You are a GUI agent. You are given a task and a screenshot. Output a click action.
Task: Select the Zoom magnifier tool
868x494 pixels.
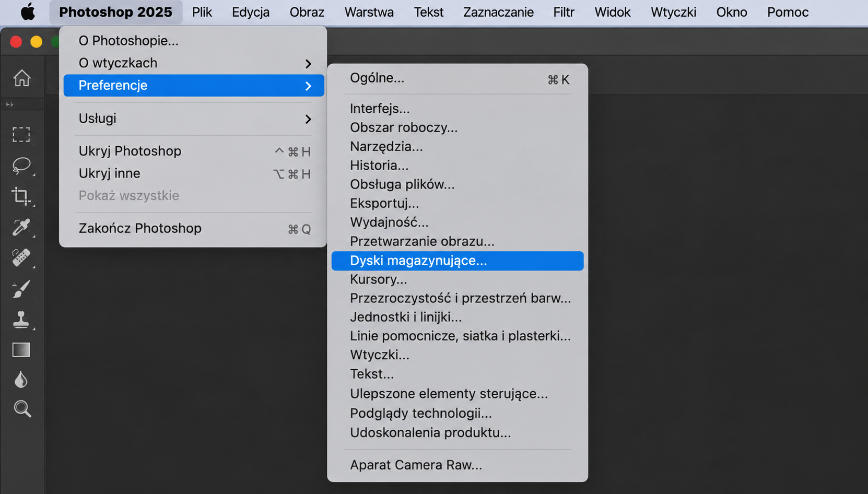(22, 409)
